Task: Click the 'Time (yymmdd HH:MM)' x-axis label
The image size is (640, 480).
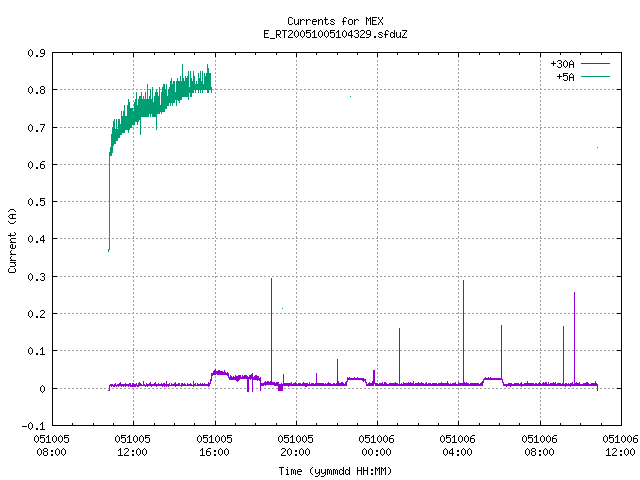Action: (335, 471)
